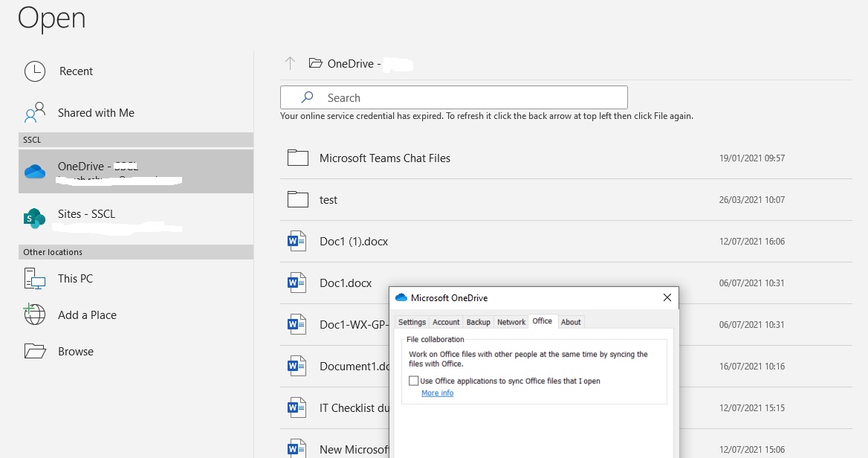
Task: Click the OneDrive cloud icon in dialog title bar
Action: point(401,297)
